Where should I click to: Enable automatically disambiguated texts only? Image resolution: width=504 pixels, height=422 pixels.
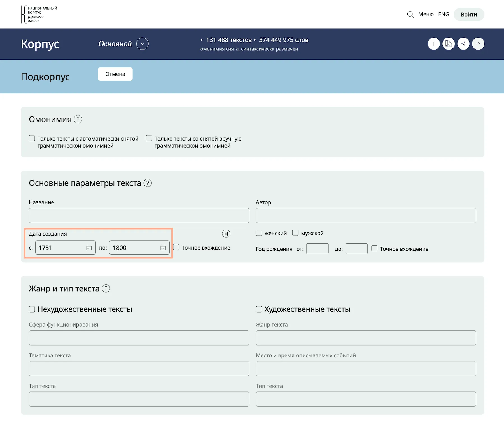tap(32, 138)
